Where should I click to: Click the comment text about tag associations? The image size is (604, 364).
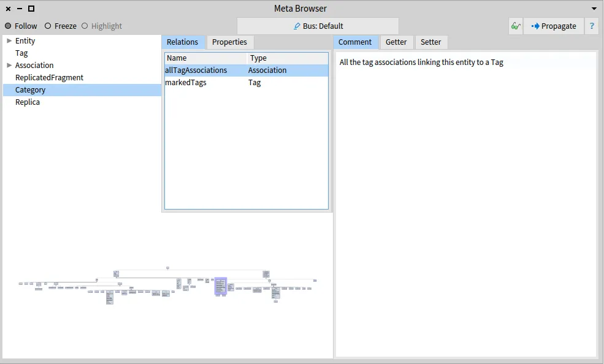click(x=421, y=63)
